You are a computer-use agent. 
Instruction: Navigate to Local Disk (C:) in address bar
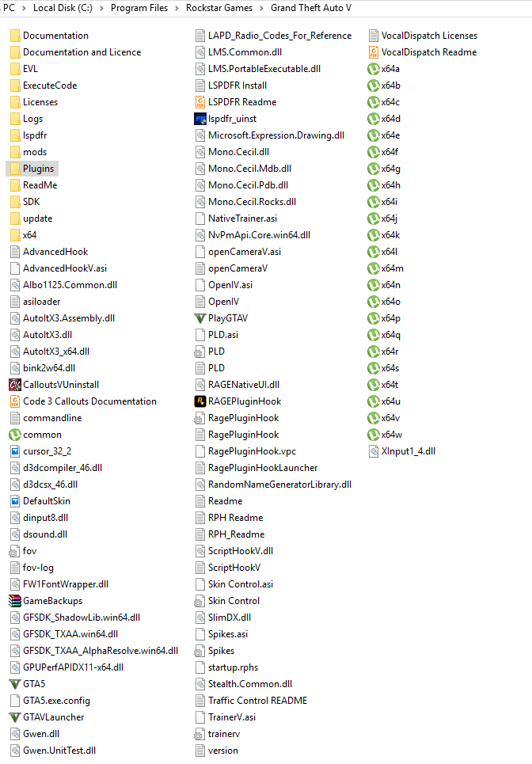pos(63,8)
